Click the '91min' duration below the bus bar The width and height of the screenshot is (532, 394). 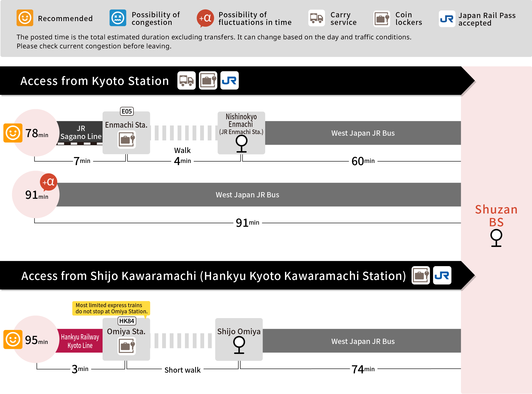pos(247,223)
